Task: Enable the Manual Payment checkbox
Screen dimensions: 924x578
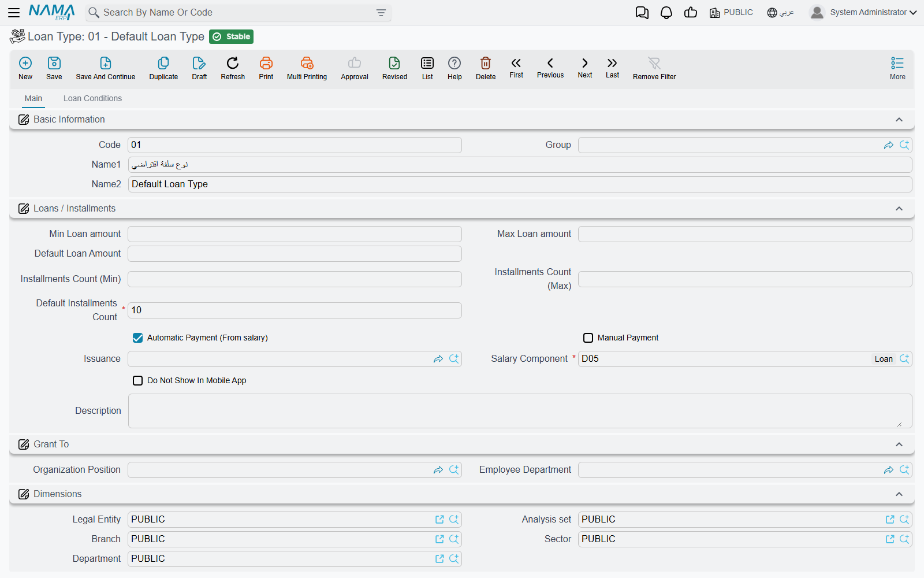Action: coord(588,338)
